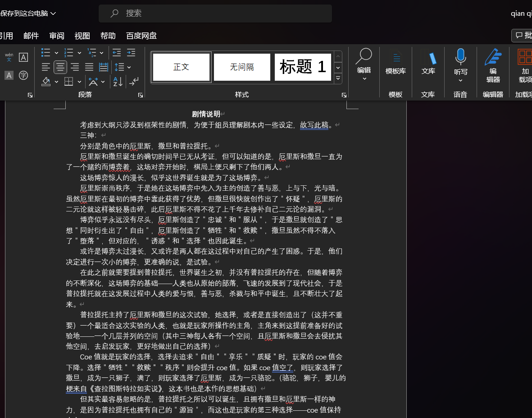Screen dimensions: 532x418
Task: Click the character border icon
Action: click(23, 57)
